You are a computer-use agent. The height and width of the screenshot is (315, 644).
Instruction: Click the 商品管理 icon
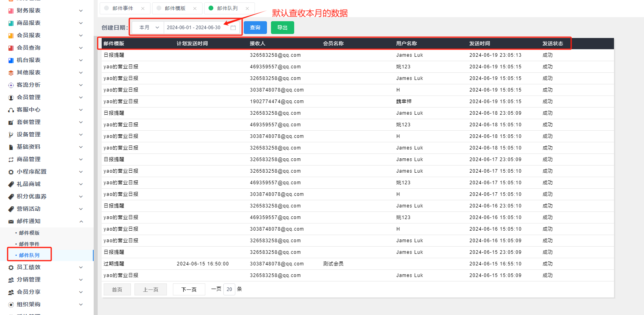tap(11, 159)
